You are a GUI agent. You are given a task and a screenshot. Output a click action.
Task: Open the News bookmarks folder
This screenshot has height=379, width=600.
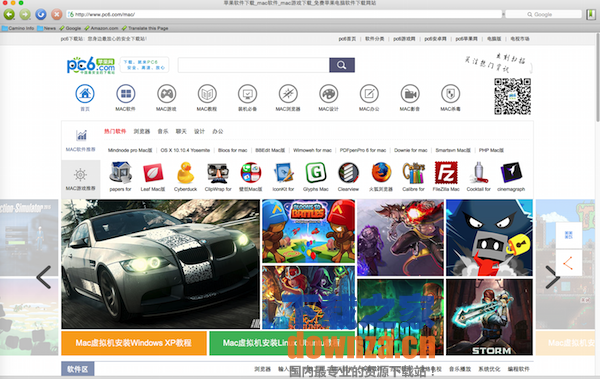click(46, 28)
